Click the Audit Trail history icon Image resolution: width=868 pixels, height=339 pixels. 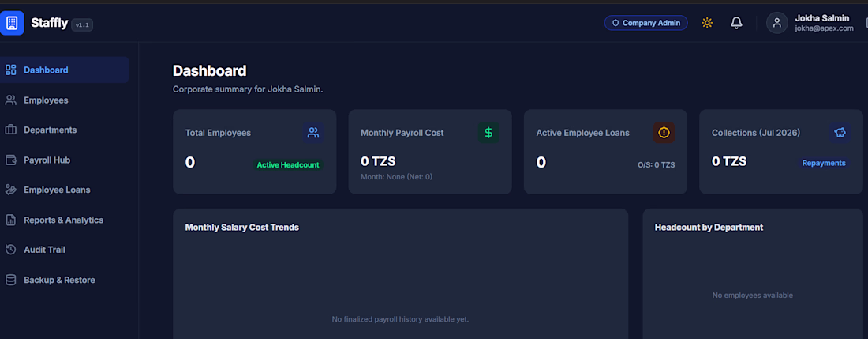pyautogui.click(x=10, y=250)
